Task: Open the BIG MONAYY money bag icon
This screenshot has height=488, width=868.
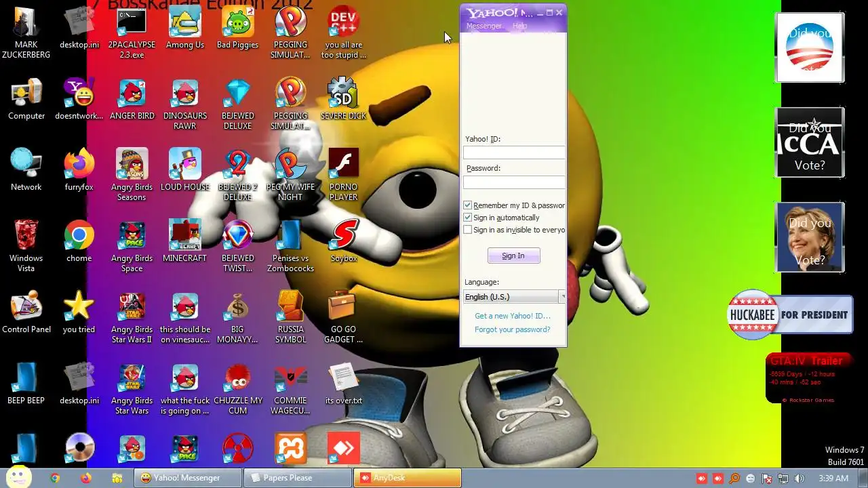Action: [x=237, y=317]
